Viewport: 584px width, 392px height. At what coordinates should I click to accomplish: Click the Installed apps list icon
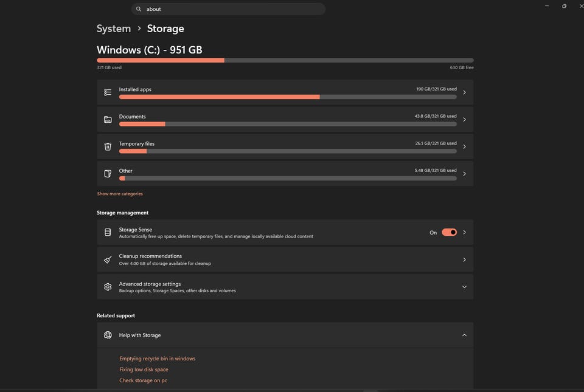point(108,92)
